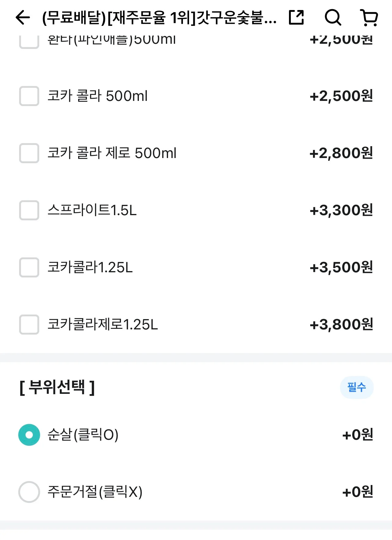This screenshot has height=540, width=392.
Task: Check the 코카 콜라 500ml option
Action: tap(29, 96)
